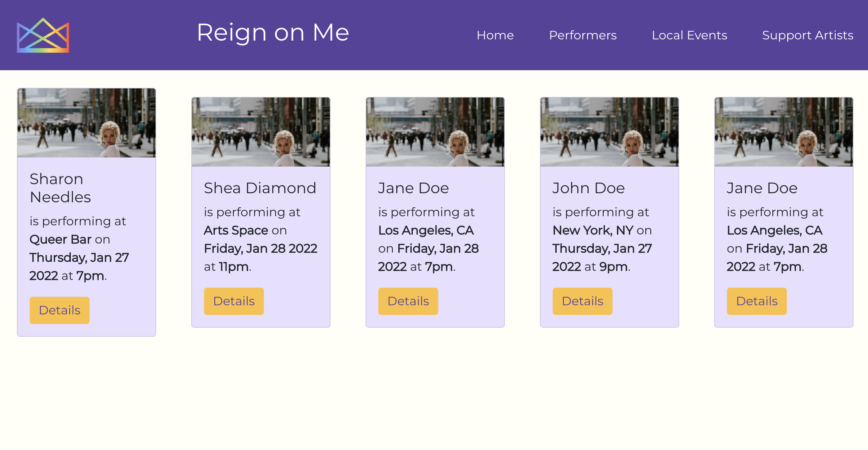Go to the Home page
The image size is (868, 450).
tap(495, 35)
